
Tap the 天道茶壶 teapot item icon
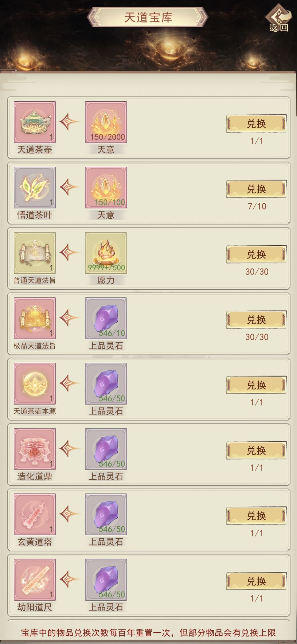pos(35,122)
